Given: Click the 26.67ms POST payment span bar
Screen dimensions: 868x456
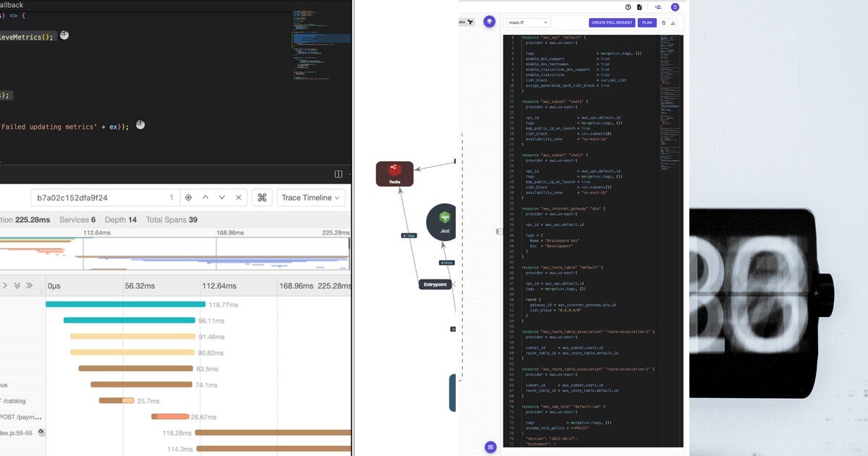Looking at the screenshot, I should tap(170, 416).
